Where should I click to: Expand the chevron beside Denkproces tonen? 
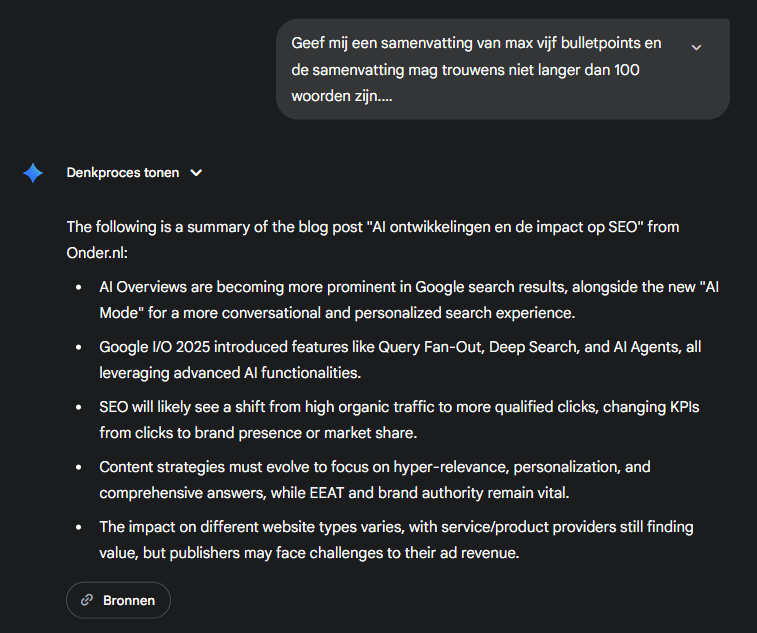pos(197,173)
